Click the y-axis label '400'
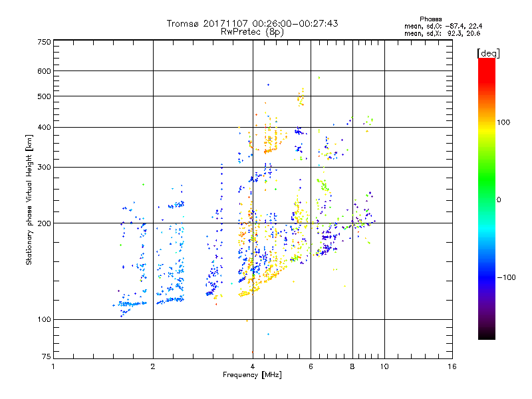 pos(44,128)
